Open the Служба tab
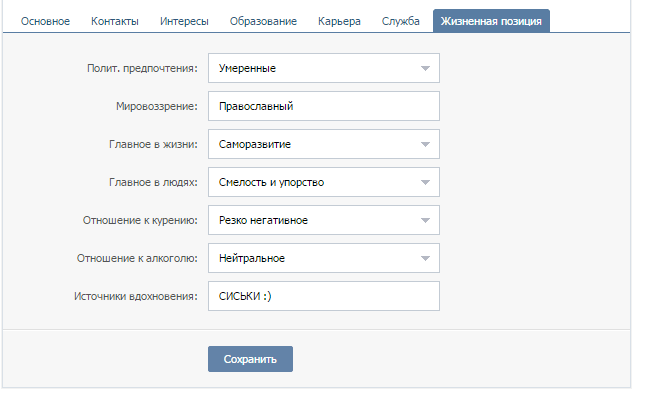 [x=400, y=21]
